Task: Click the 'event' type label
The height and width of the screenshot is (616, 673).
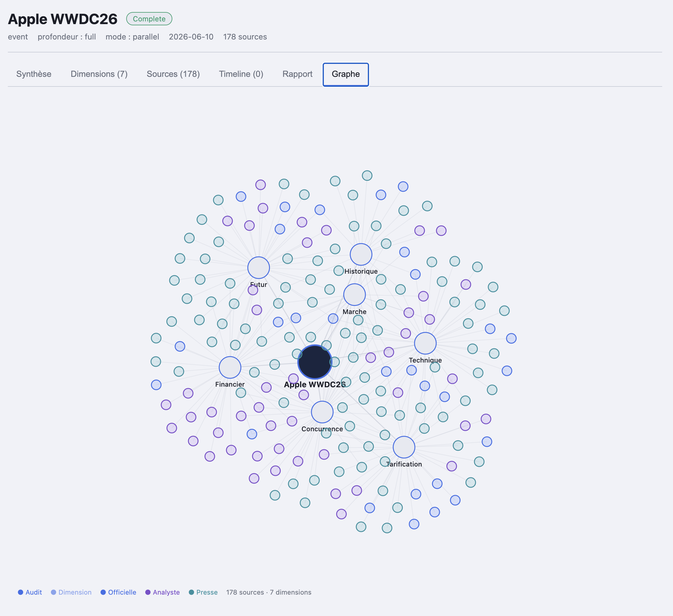Action: point(18,37)
